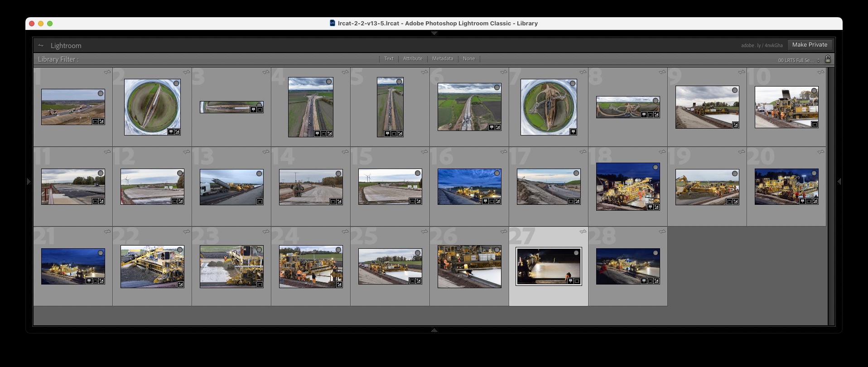Open the '00 LRTS Full Se...' filter preset dropdown
This screenshot has height=367, width=868.
pyautogui.click(x=799, y=60)
